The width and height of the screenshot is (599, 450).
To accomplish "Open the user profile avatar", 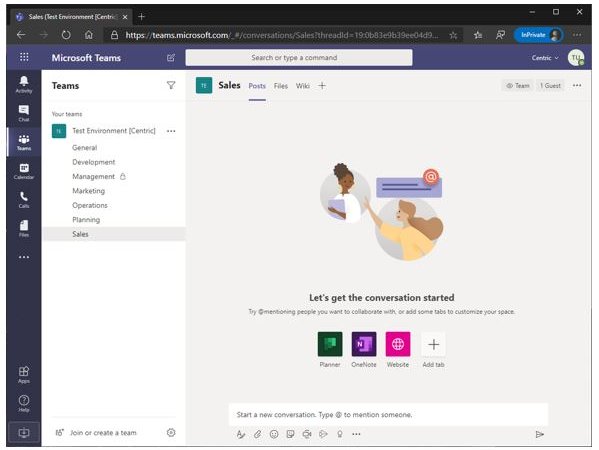I will click(x=576, y=58).
